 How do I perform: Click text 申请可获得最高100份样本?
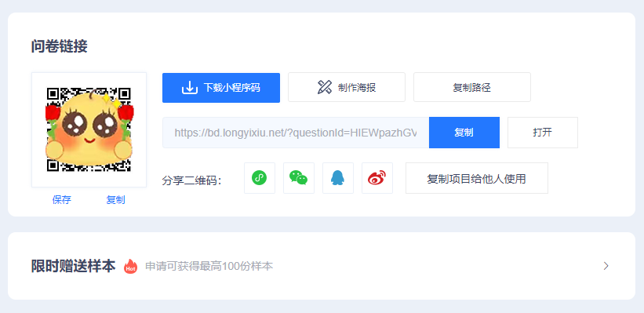click(x=209, y=266)
